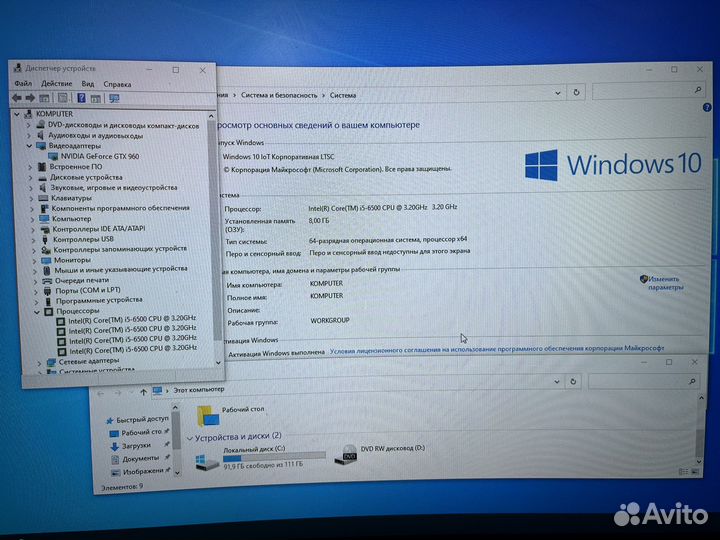The height and width of the screenshot is (540, 720).
Task: Open the Вид menu
Action: point(88,84)
